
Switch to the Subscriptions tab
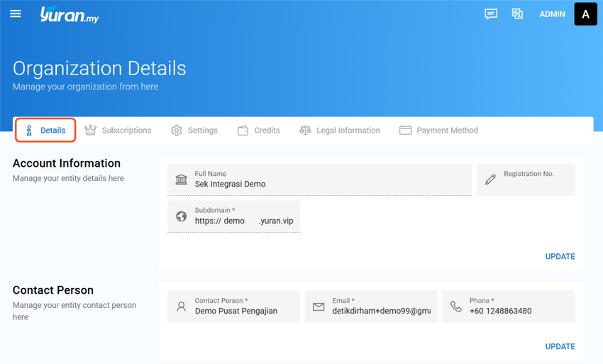(118, 131)
